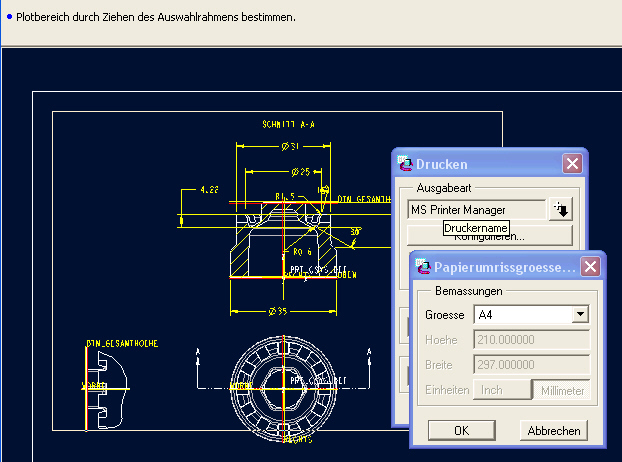Close the Drucken dialog window
Screen dimensions: 622x462
pos(572,164)
